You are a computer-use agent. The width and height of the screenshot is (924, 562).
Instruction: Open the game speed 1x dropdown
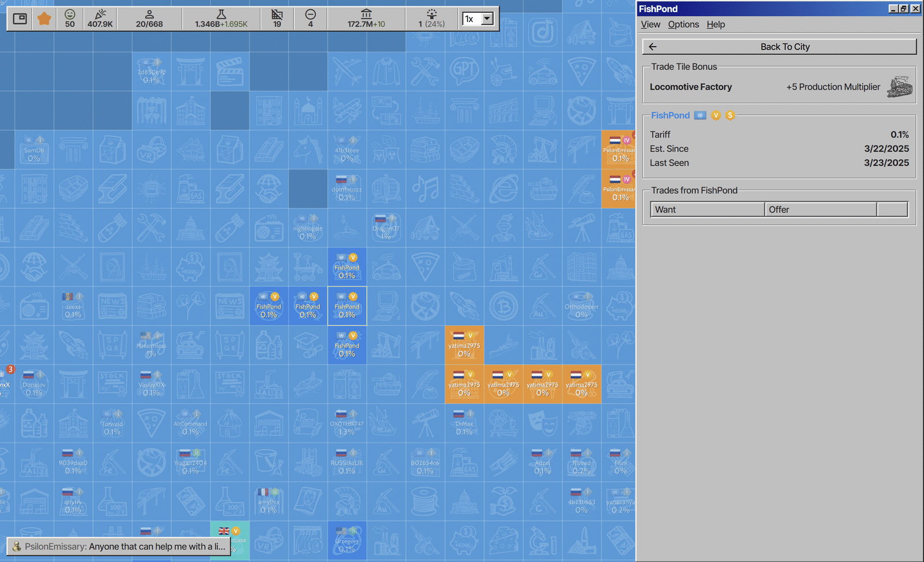pos(478,19)
